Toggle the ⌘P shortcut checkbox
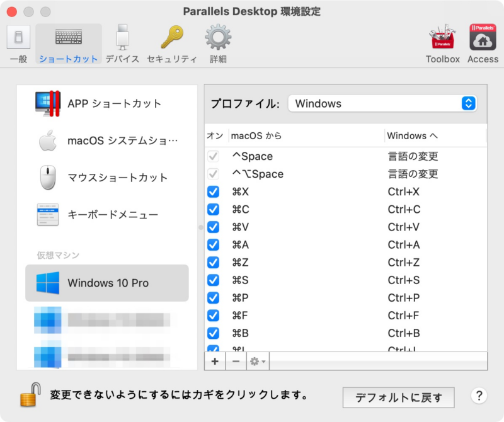Image resolution: width=504 pixels, height=422 pixels. pos(213,298)
